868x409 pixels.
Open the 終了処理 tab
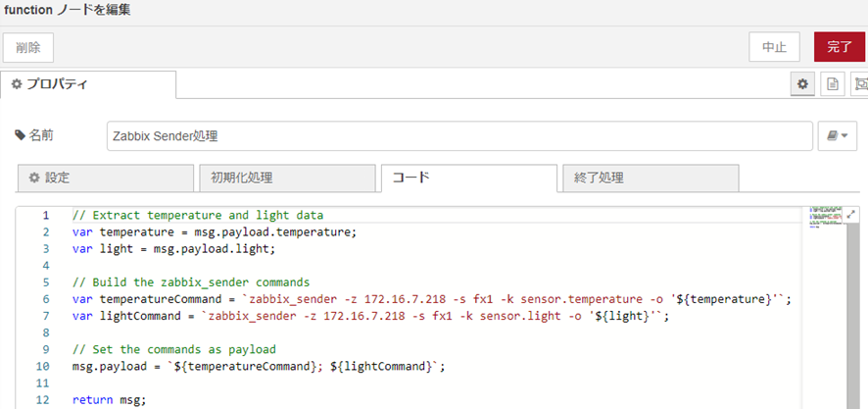pyautogui.click(x=649, y=179)
